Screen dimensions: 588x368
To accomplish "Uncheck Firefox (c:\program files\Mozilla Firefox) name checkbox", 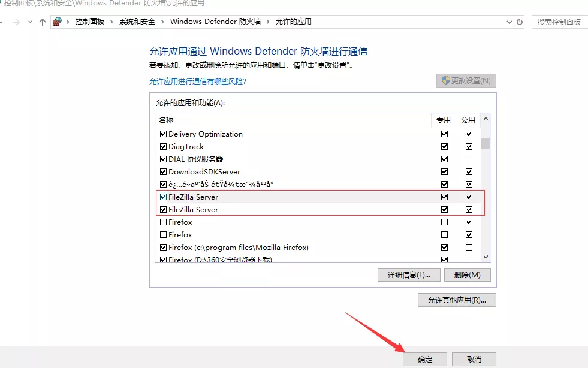I will coord(163,247).
